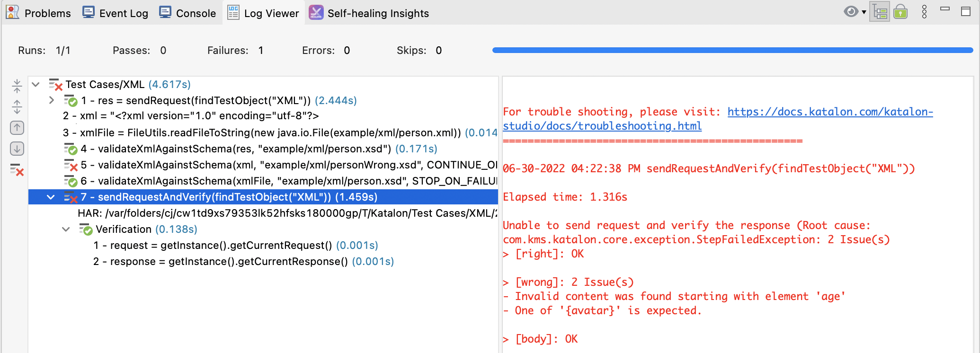Open the three-dot view menu
980x353 pixels.
point(924,12)
